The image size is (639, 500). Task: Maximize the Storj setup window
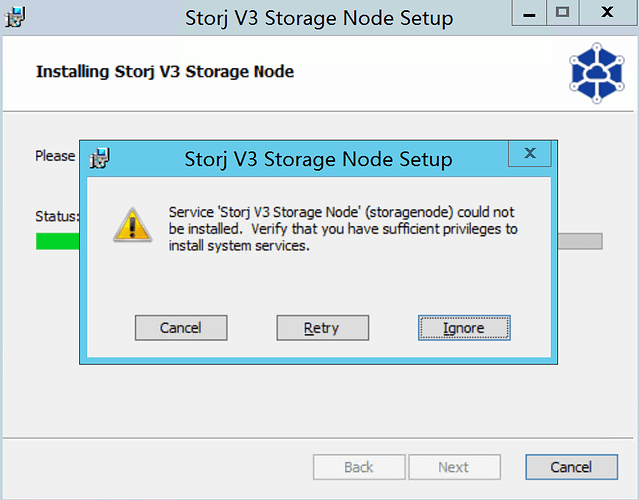tap(562, 13)
